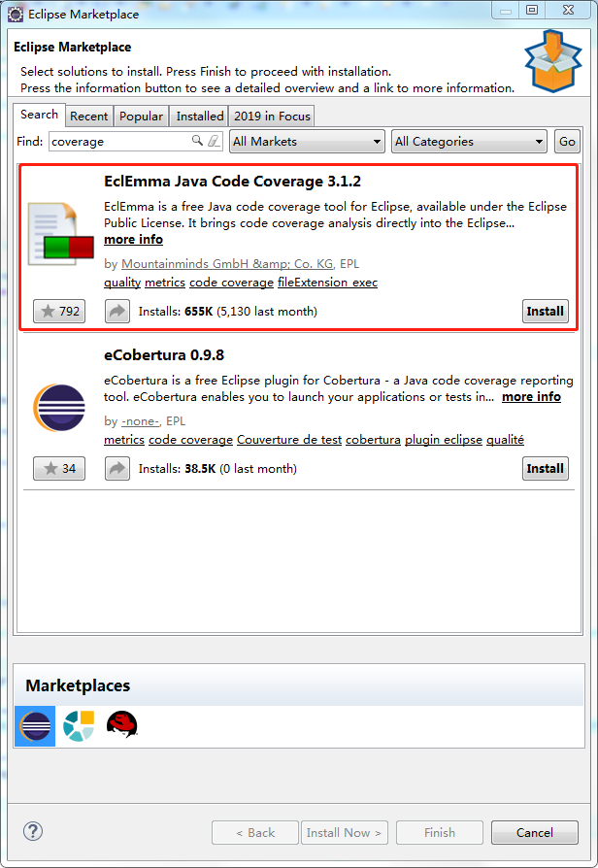598x868 pixels.
Task: Click the Back button
Action: 255,833
